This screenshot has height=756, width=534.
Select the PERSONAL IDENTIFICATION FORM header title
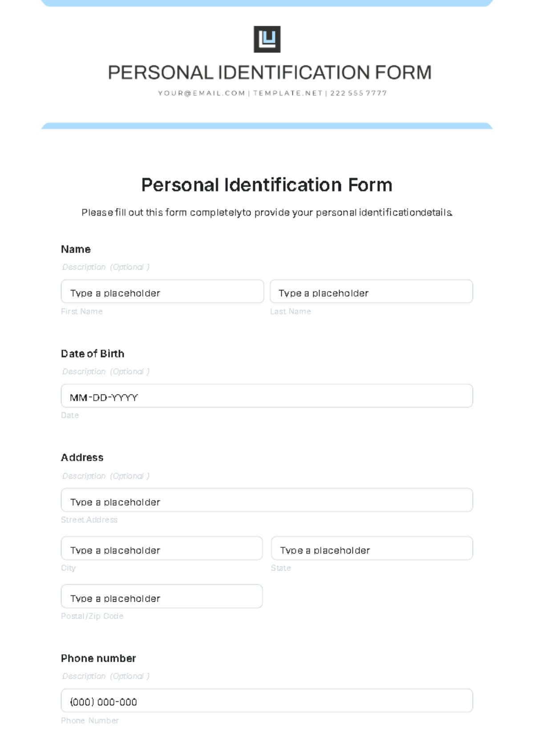(x=270, y=72)
